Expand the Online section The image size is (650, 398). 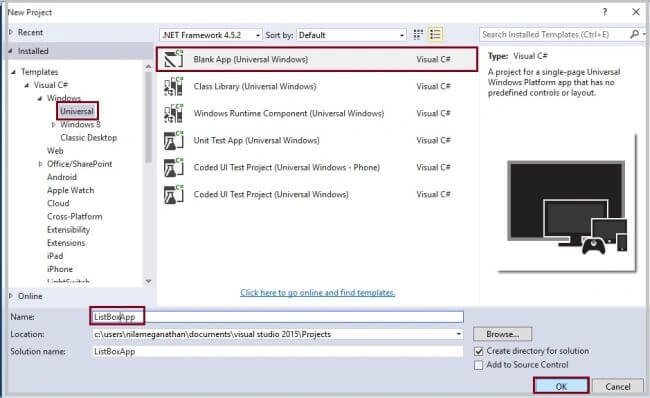pos(11,296)
